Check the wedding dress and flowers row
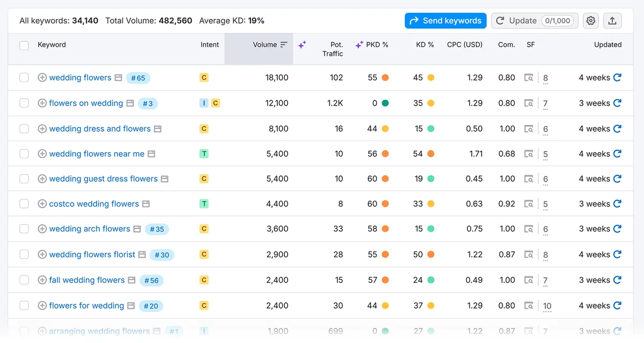This screenshot has height=343, width=644. point(24,129)
